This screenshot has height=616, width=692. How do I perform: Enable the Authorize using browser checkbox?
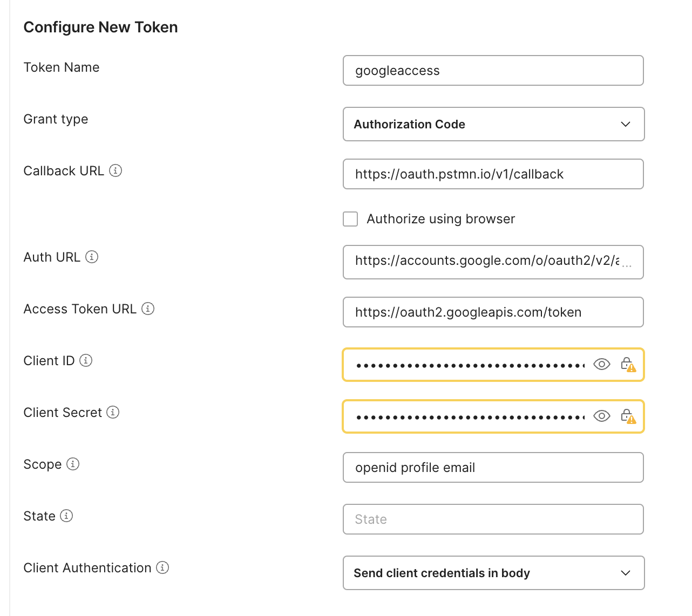tap(350, 219)
